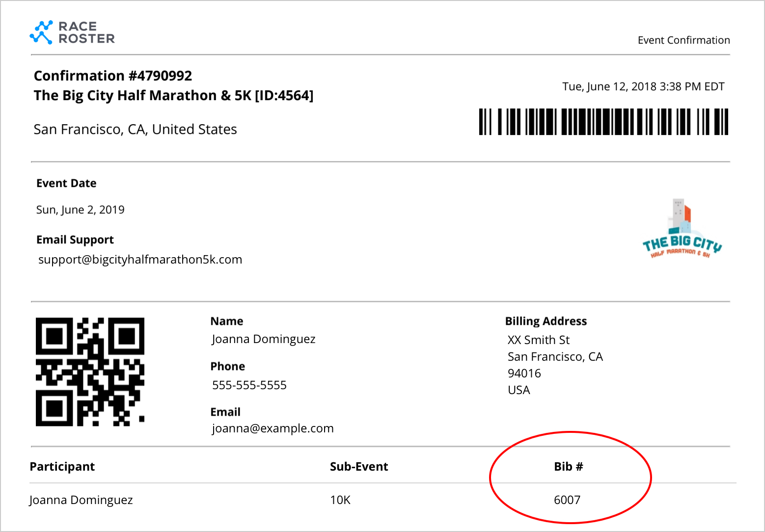
Task: Click the QR code image
Action: 90,372
